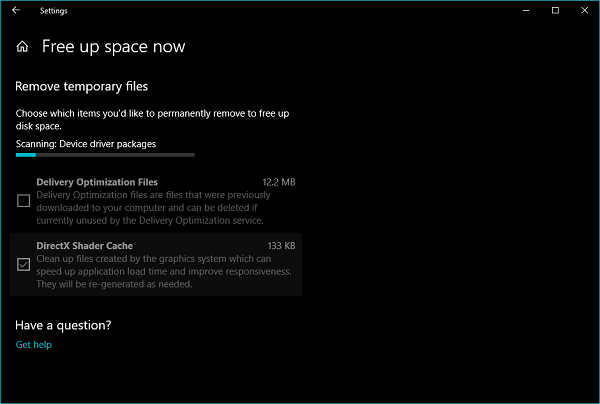This screenshot has width=600, height=404.
Task: Uncheck the DirectX Shader Cache checkbox
Action: tap(24, 265)
